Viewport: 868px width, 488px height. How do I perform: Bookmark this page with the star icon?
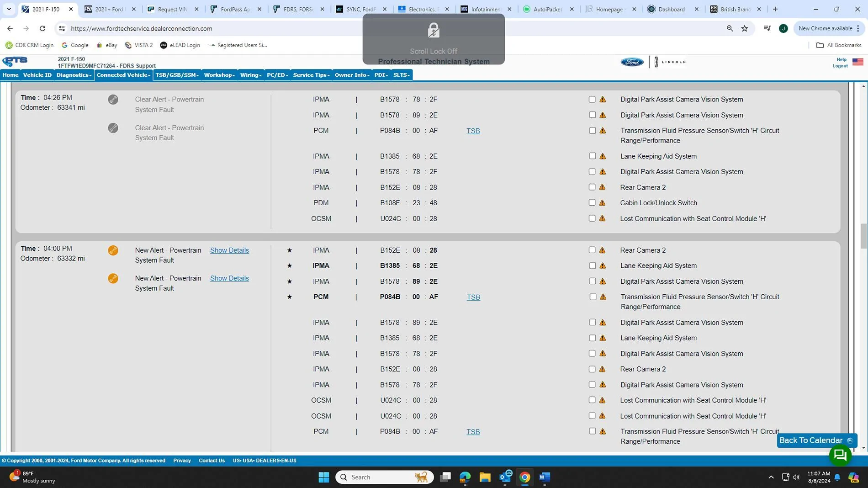coord(745,28)
